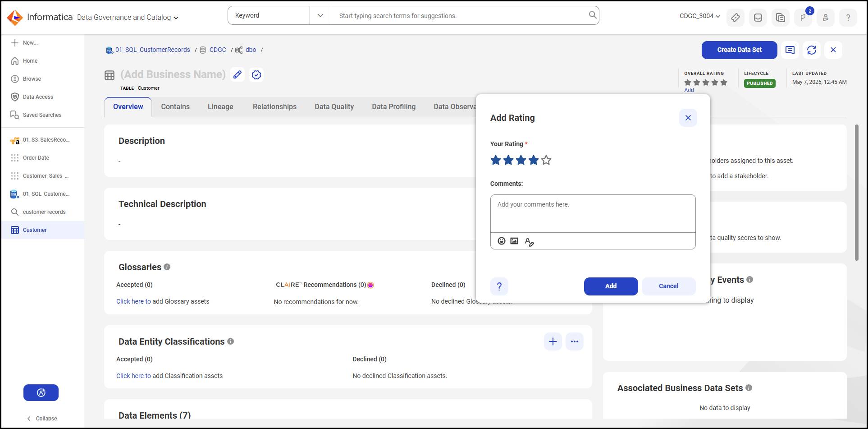
Task: Open 01_SQL_CustomerRecords breadcrumb link
Action: tap(152, 50)
